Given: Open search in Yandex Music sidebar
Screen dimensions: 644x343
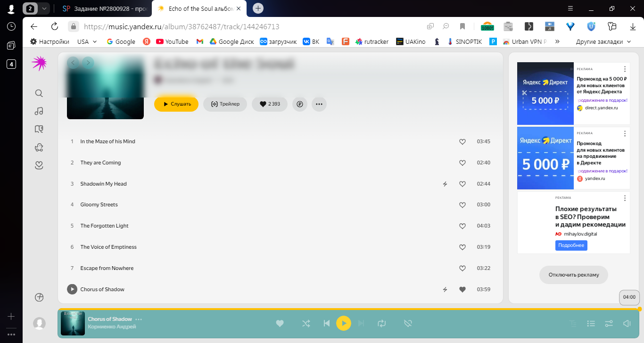Looking at the screenshot, I should tap(39, 93).
